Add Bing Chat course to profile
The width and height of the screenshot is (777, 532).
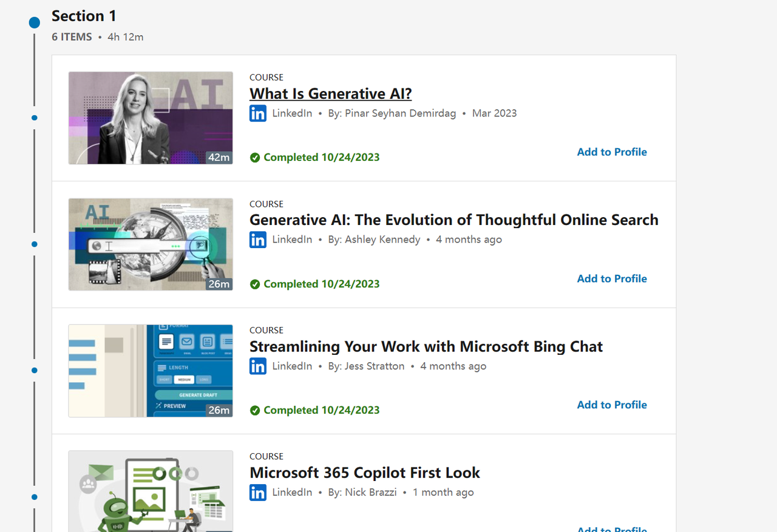pyautogui.click(x=612, y=405)
